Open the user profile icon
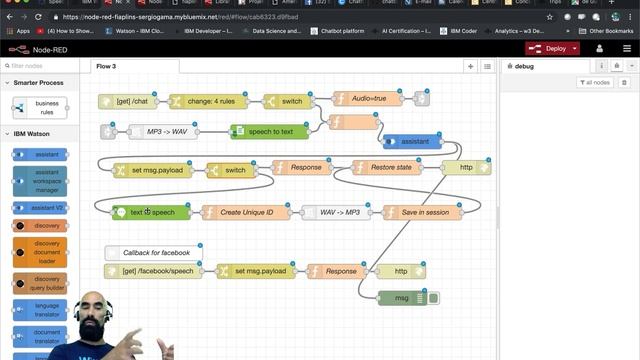This screenshot has height=360, width=640. tap(599, 49)
